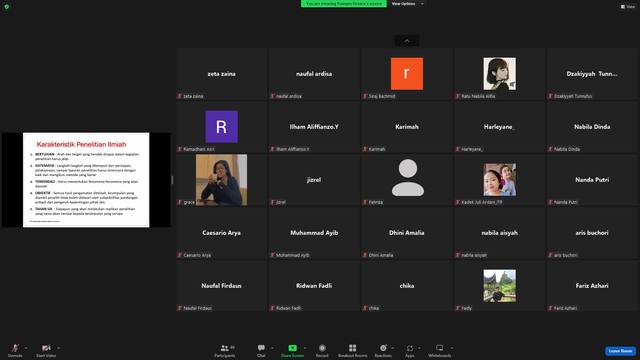Select Naufal Firdaus participant tile
This screenshot has width=640, height=360.
(x=222, y=286)
